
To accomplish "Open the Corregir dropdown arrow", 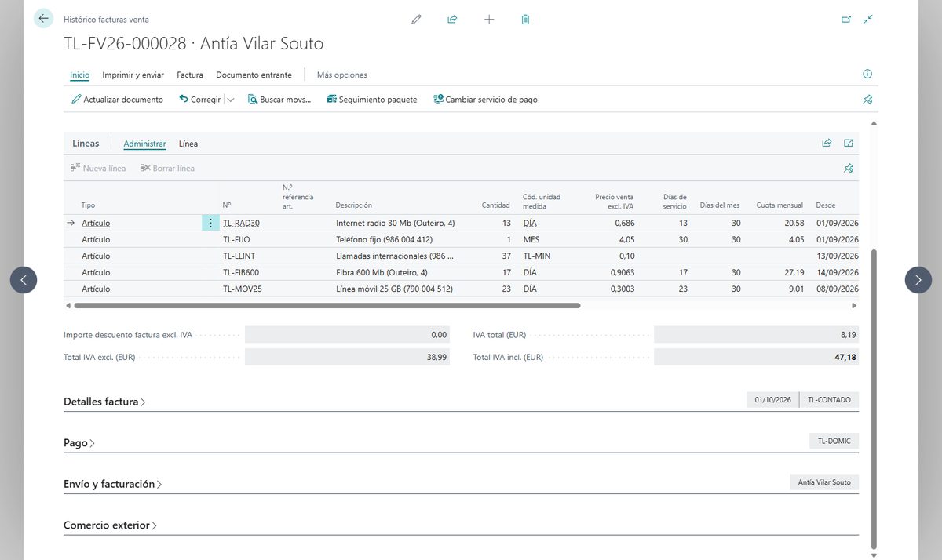I will [230, 100].
